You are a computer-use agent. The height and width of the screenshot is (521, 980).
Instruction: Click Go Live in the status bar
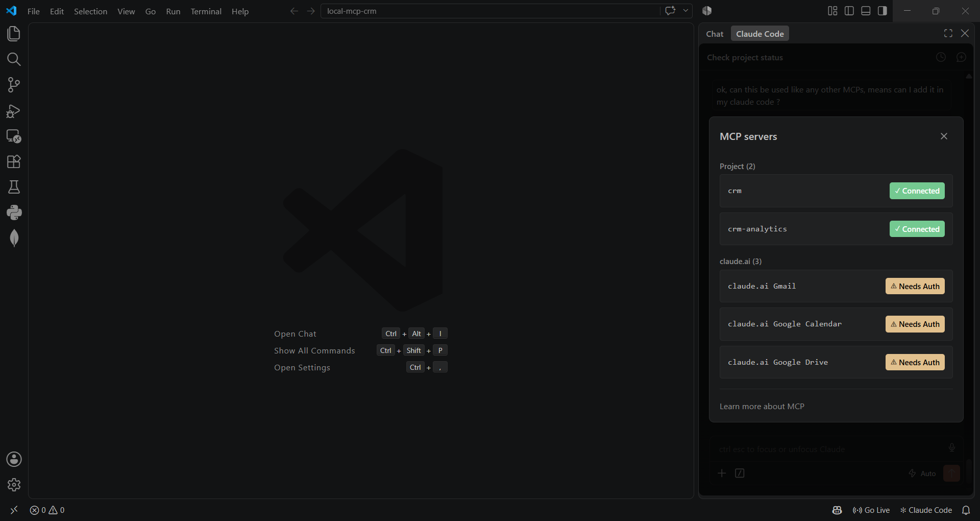(871, 510)
